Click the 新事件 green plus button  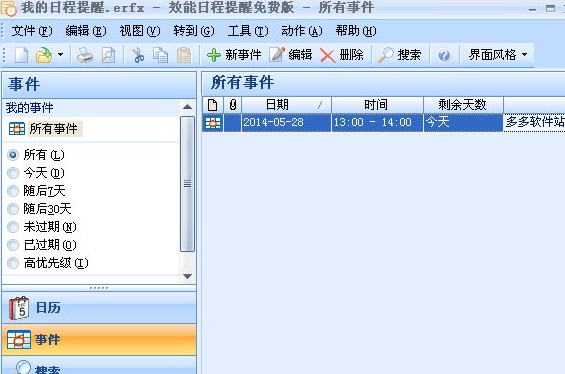pyautogui.click(x=234, y=55)
